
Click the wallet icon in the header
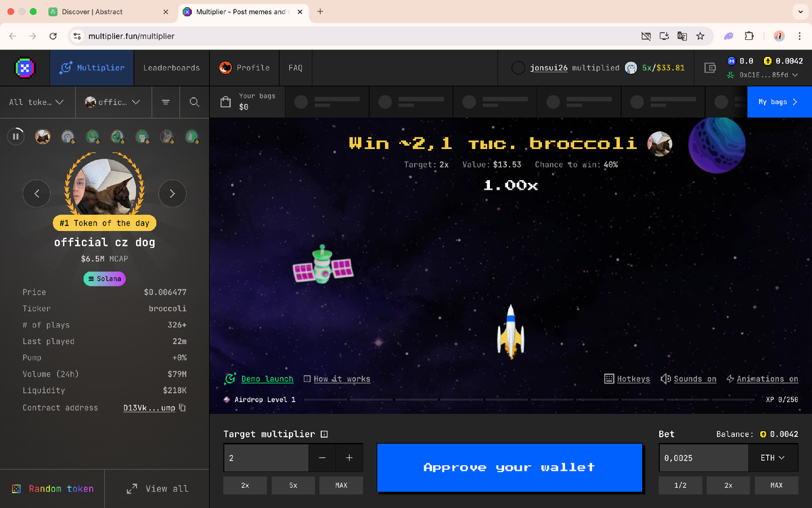pos(710,68)
